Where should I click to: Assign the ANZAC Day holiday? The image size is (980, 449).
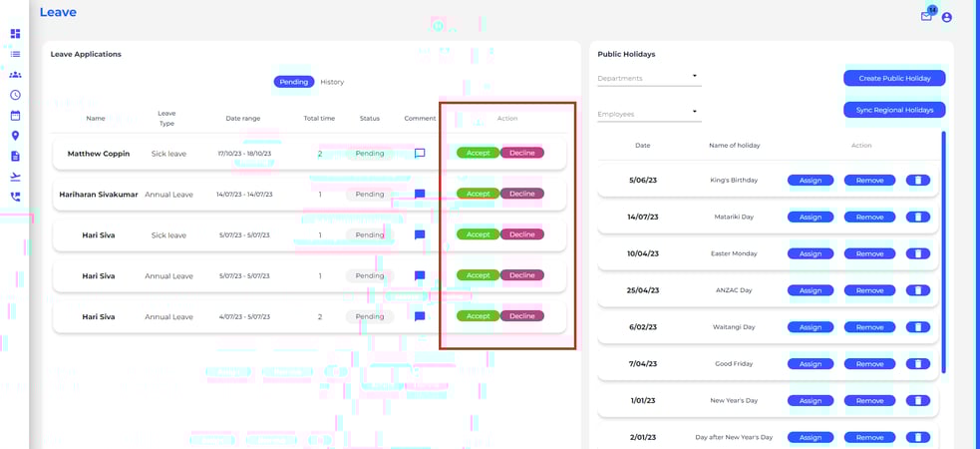click(x=811, y=290)
